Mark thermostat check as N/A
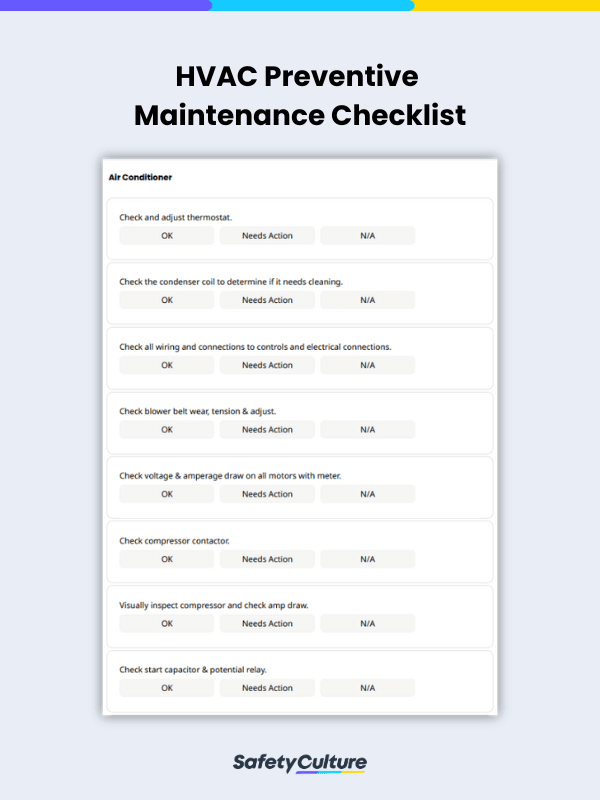The width and height of the screenshot is (600, 800). (366, 235)
